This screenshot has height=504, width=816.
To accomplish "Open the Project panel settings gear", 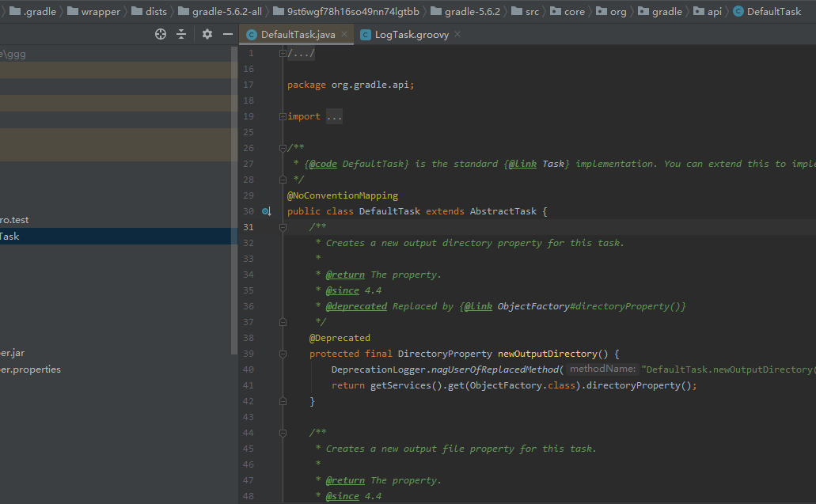I will (x=206, y=34).
